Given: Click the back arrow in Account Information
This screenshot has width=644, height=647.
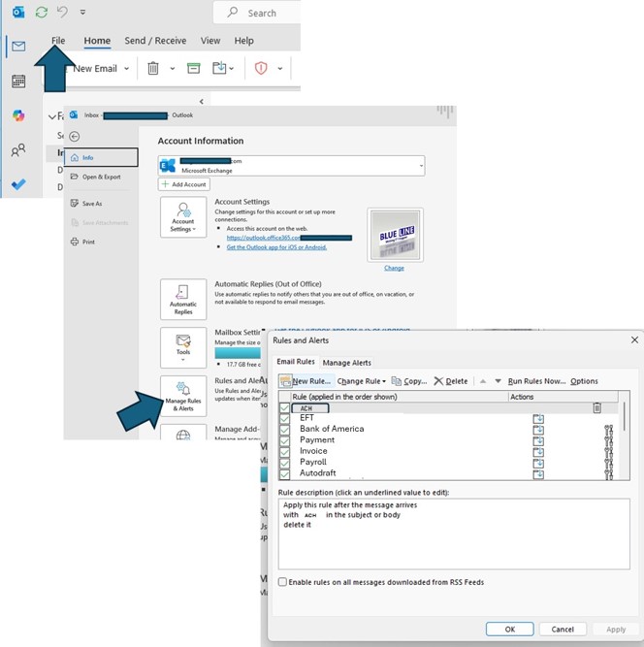Looking at the screenshot, I should pyautogui.click(x=75, y=137).
